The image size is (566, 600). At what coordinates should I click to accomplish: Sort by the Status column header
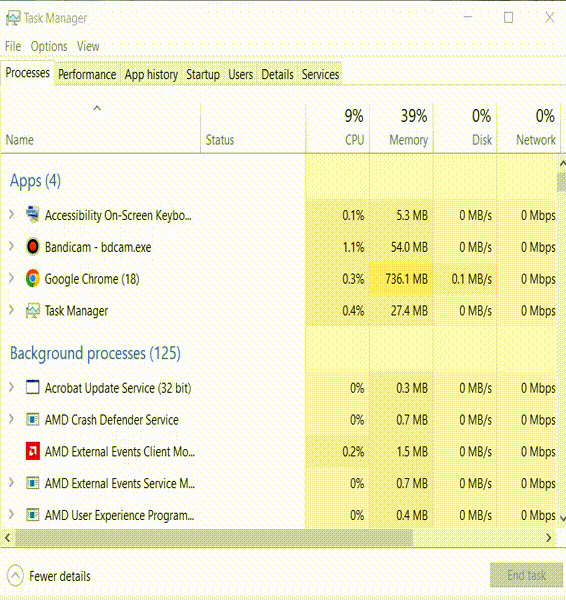[x=253, y=128]
